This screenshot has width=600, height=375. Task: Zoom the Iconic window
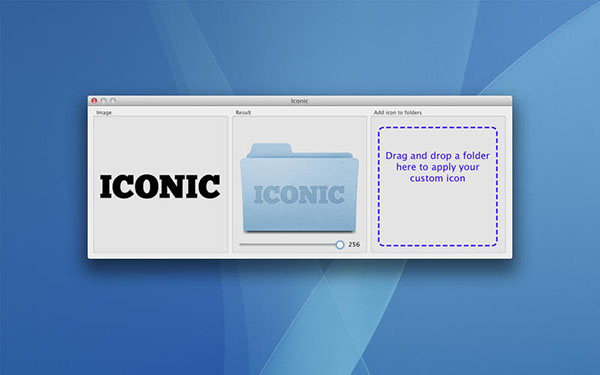pos(112,101)
